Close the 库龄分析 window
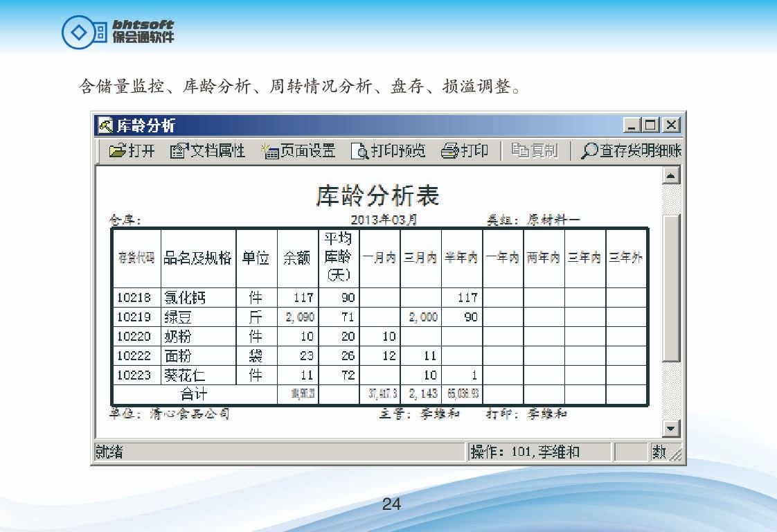Image resolution: width=777 pixels, height=532 pixels. tap(670, 125)
